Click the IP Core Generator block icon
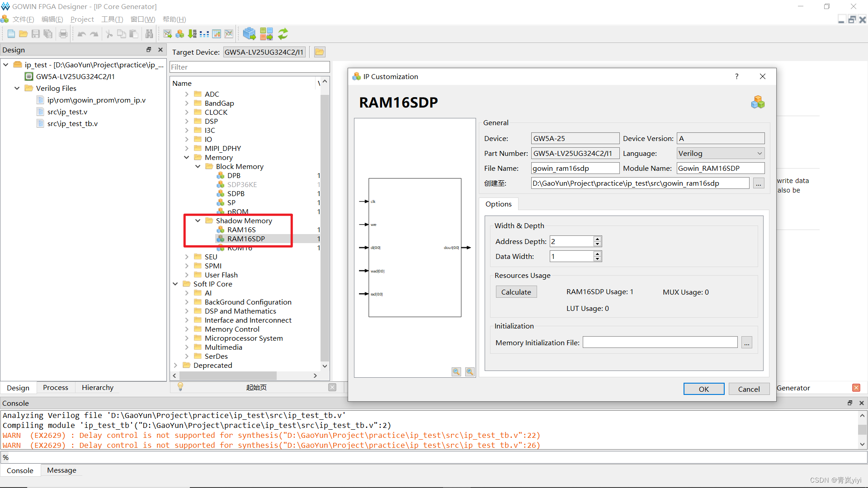 [249, 33]
